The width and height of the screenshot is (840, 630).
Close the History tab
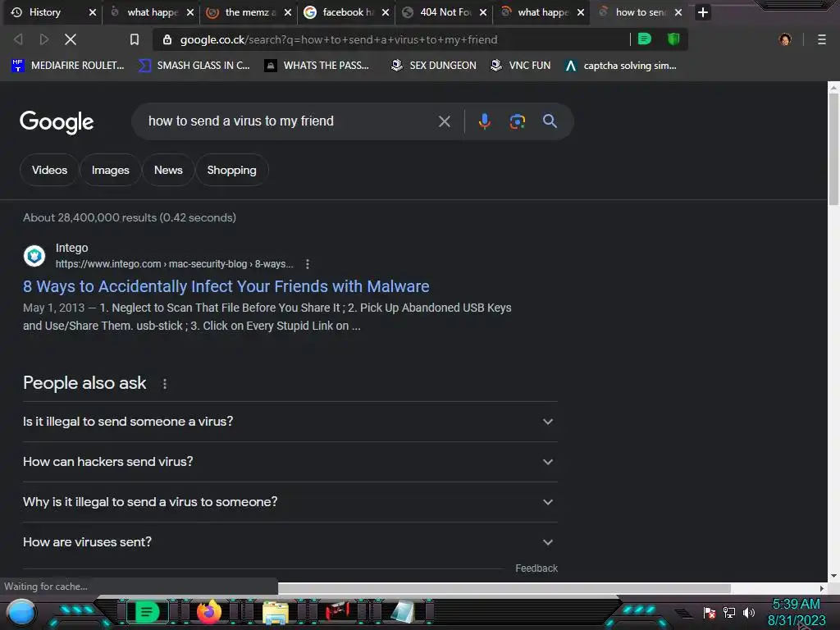(92, 12)
